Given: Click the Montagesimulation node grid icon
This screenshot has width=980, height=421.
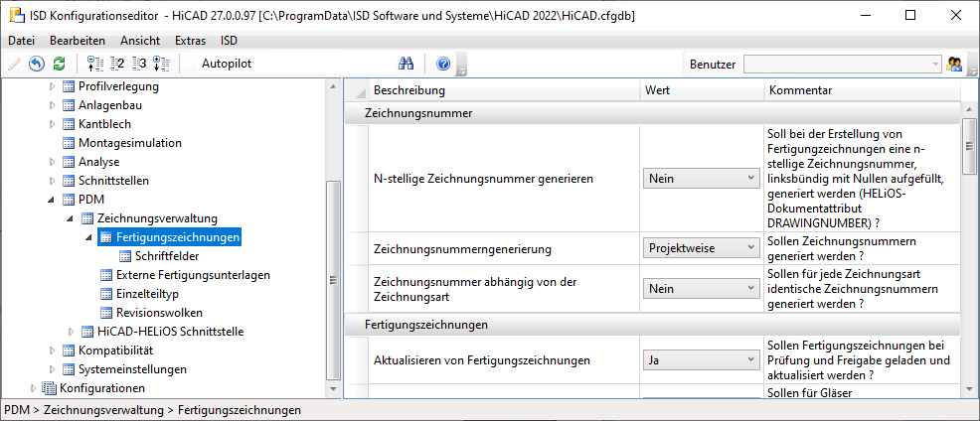Looking at the screenshot, I should tap(69, 143).
